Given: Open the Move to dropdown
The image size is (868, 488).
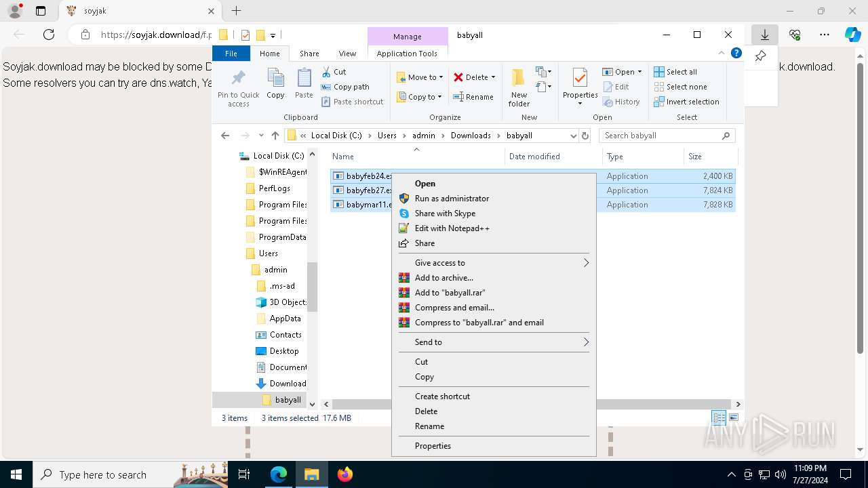Looking at the screenshot, I should (420, 77).
